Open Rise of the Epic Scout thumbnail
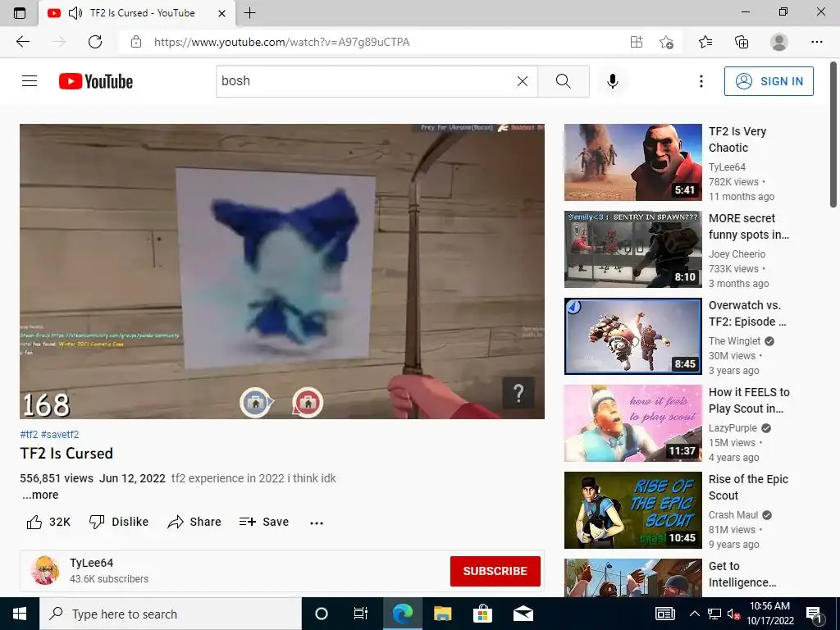 pyautogui.click(x=632, y=510)
